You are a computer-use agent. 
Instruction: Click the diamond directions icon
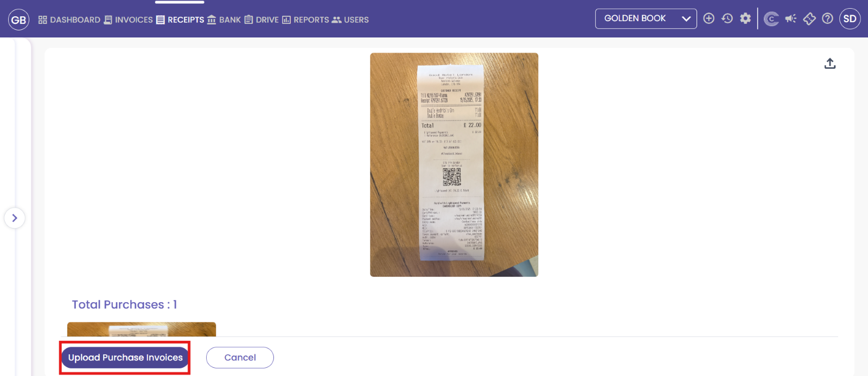[809, 19]
